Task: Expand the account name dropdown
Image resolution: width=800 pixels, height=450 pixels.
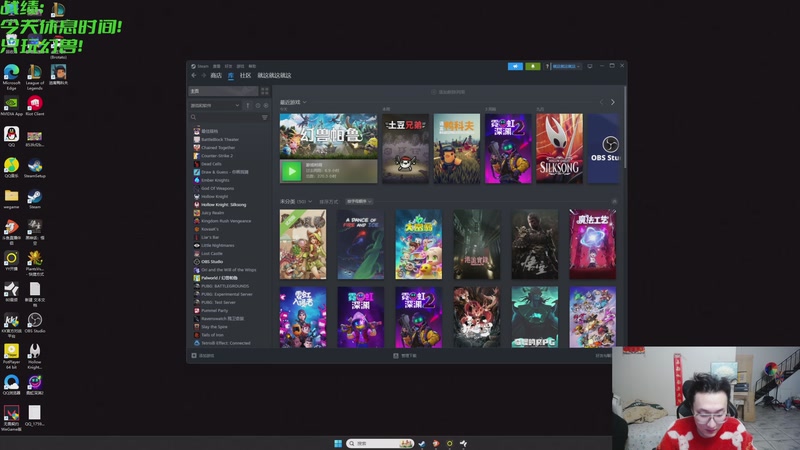Action: coord(566,66)
